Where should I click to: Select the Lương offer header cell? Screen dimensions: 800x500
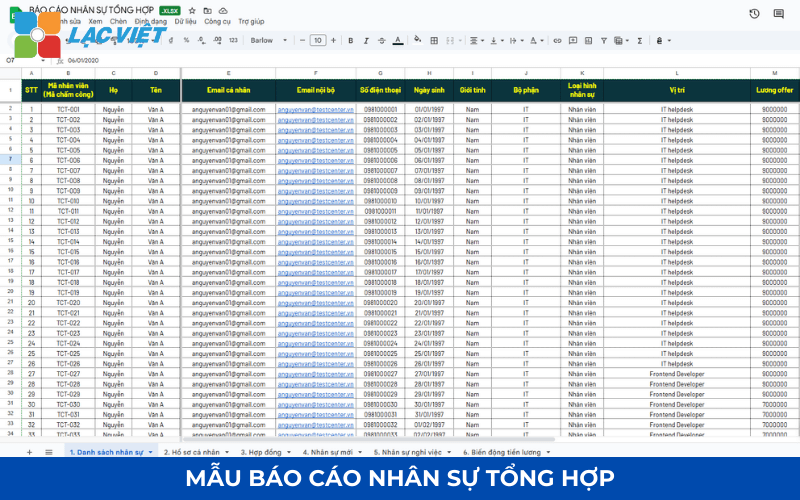tap(774, 90)
